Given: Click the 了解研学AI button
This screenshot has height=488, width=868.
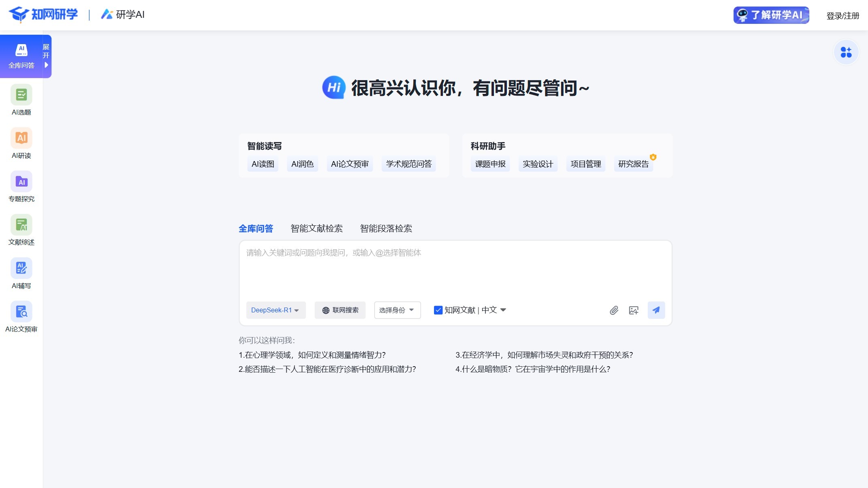Looking at the screenshot, I should (770, 15).
